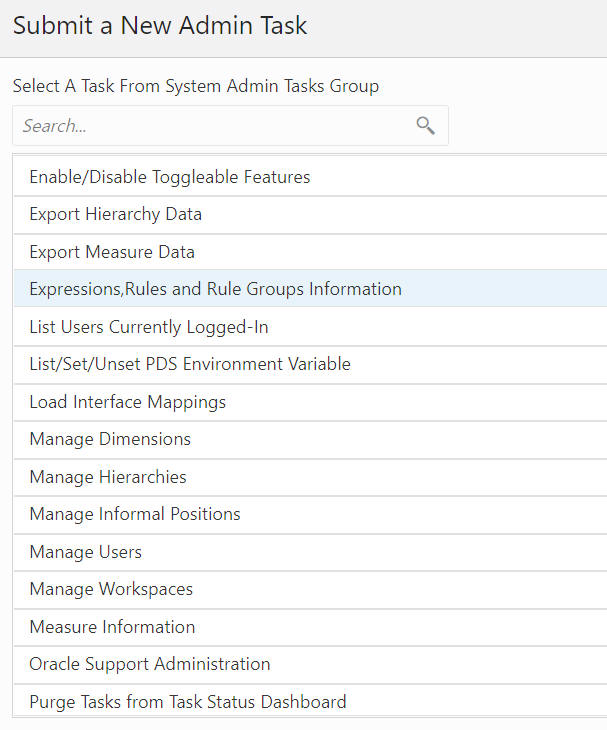The width and height of the screenshot is (607, 730).
Task: Select the Load Interface Mappings task
Action: 128,402
